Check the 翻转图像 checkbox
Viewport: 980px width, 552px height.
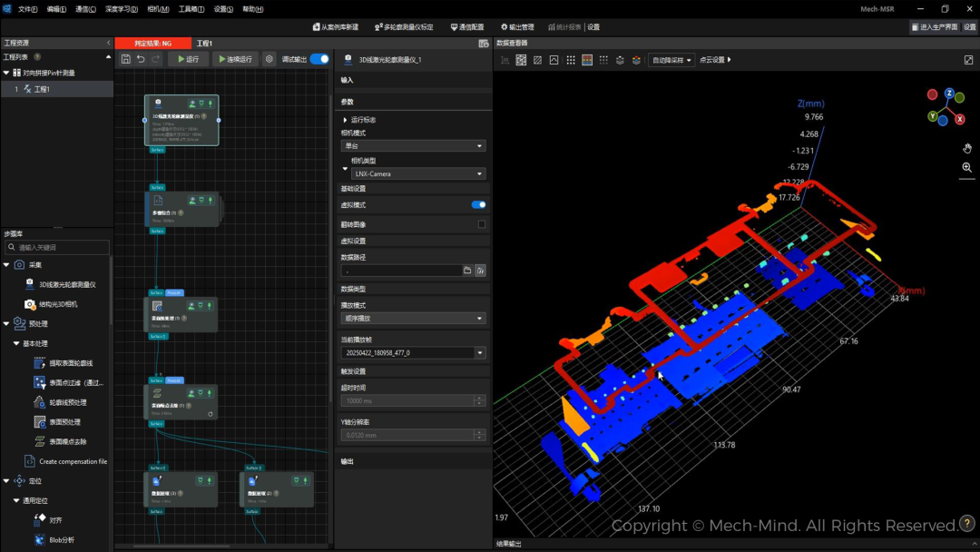pos(481,224)
